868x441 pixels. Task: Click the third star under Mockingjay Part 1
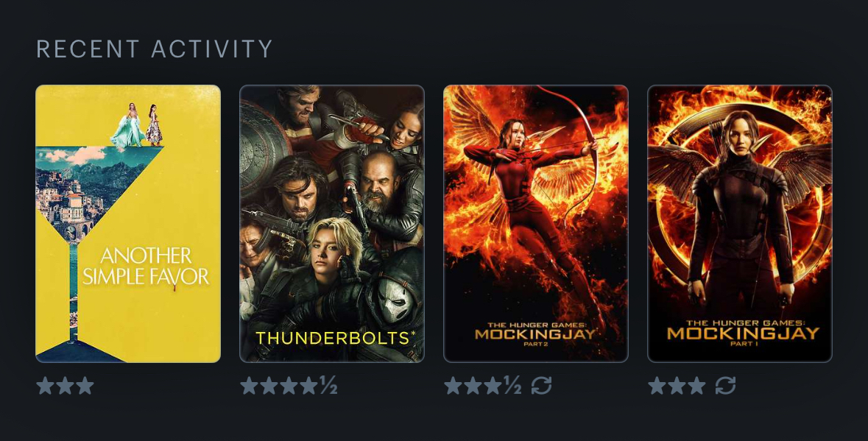pyautogui.click(x=696, y=386)
